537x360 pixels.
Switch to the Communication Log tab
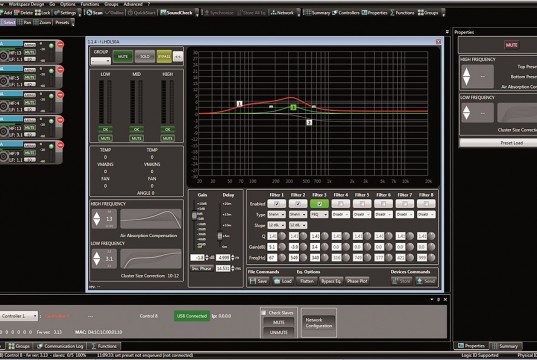tap(60, 346)
